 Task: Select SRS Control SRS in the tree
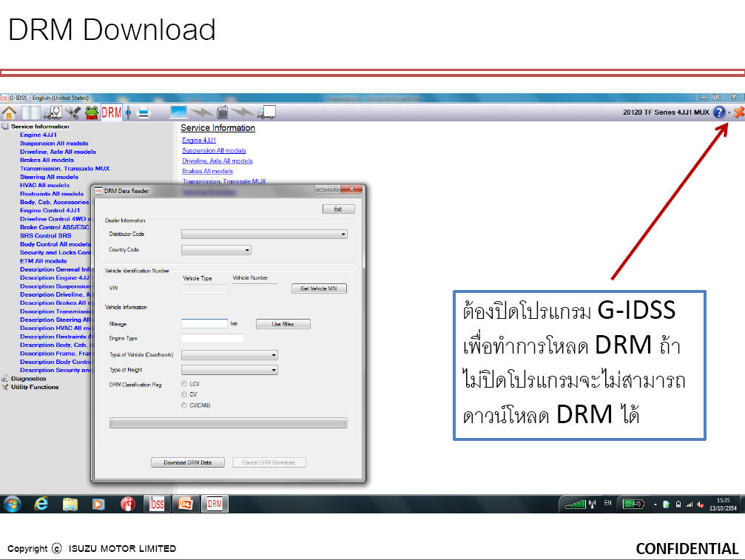pyautogui.click(x=45, y=235)
